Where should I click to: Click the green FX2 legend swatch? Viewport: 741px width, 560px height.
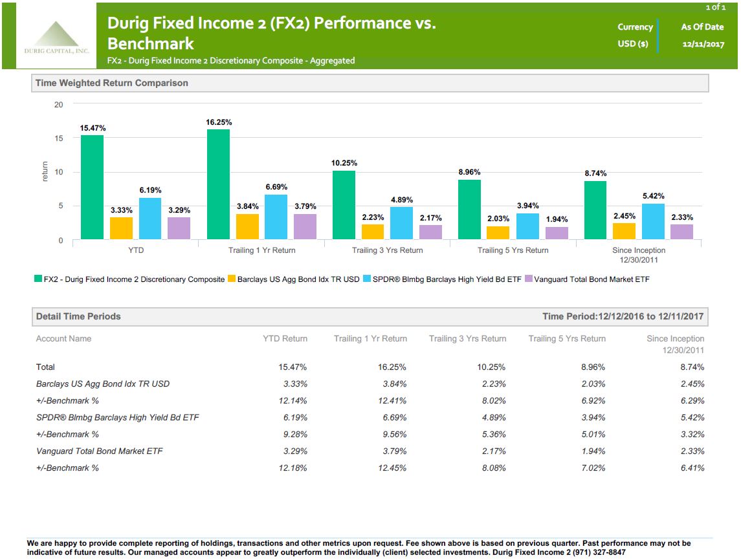click(38, 279)
